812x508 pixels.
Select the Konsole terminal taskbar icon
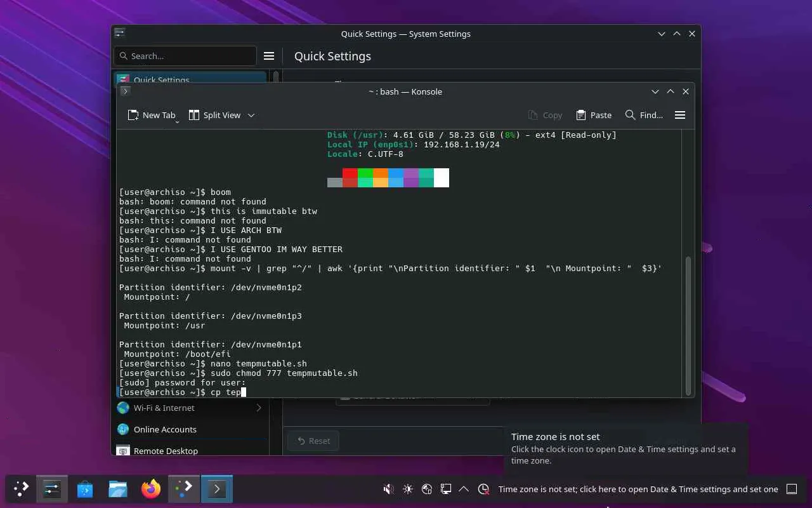click(217, 489)
